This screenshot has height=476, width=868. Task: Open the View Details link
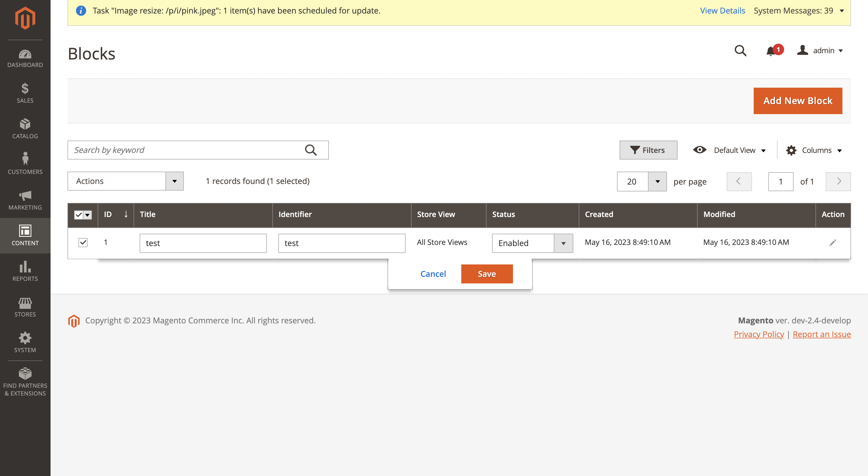tap(722, 10)
